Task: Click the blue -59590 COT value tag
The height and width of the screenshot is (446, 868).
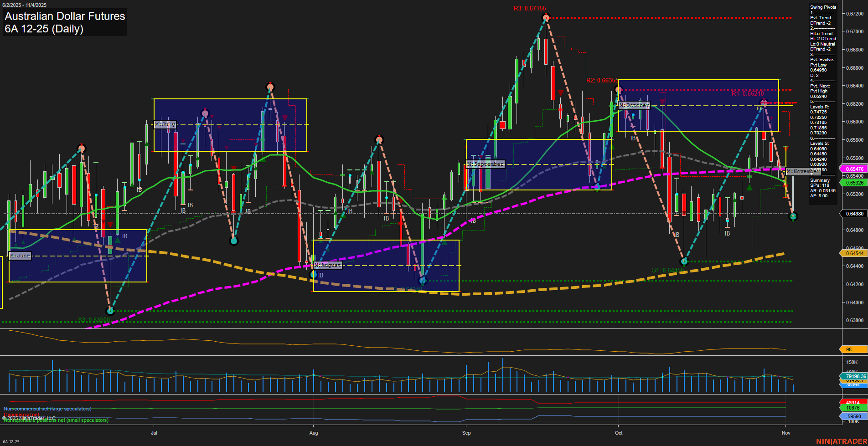Action: tap(853, 416)
